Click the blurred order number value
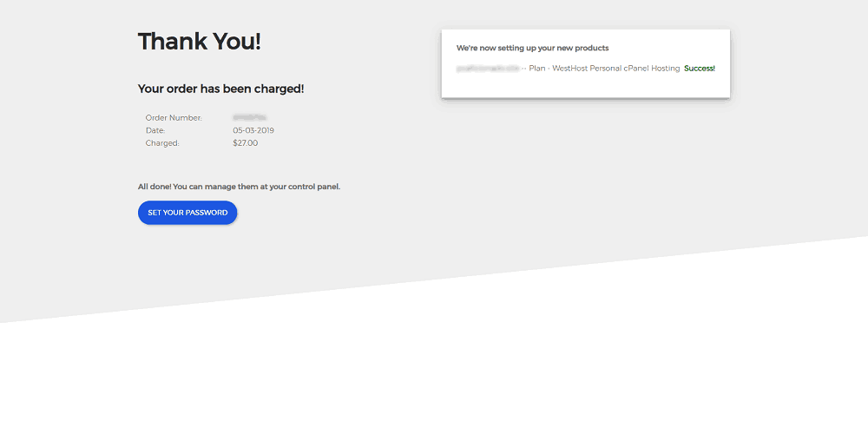 point(250,117)
